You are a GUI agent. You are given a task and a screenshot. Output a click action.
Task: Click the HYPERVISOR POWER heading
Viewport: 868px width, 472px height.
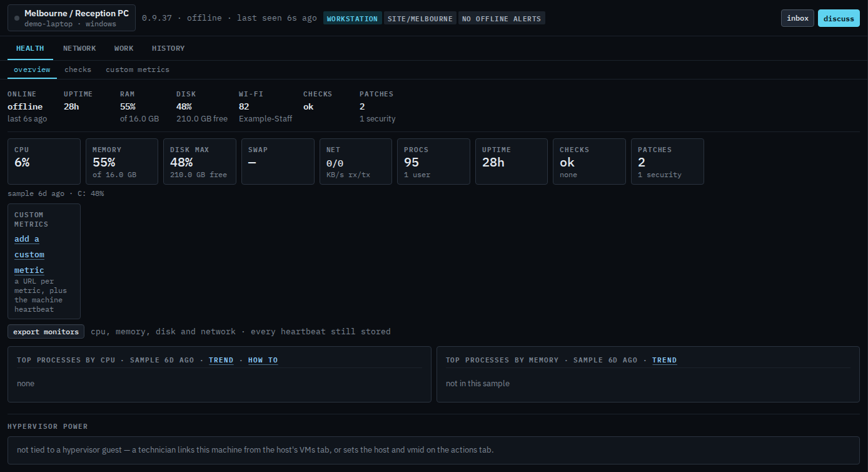tap(48, 426)
